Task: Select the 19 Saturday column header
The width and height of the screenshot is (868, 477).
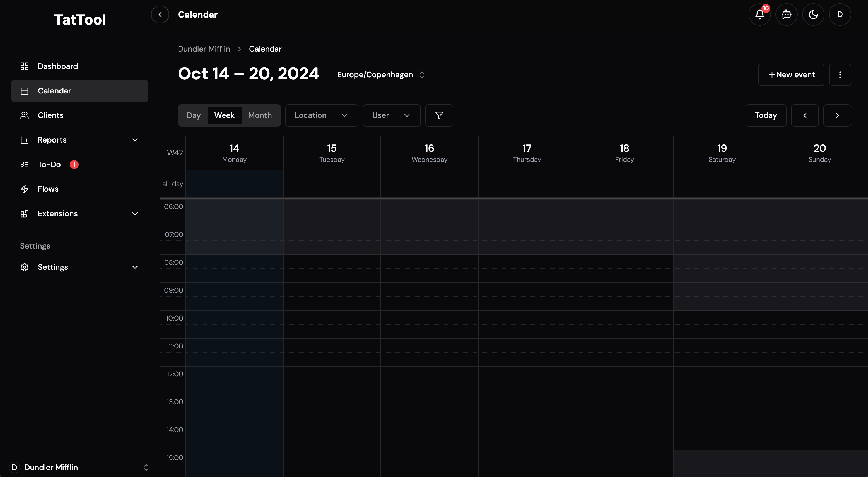Action: click(722, 153)
